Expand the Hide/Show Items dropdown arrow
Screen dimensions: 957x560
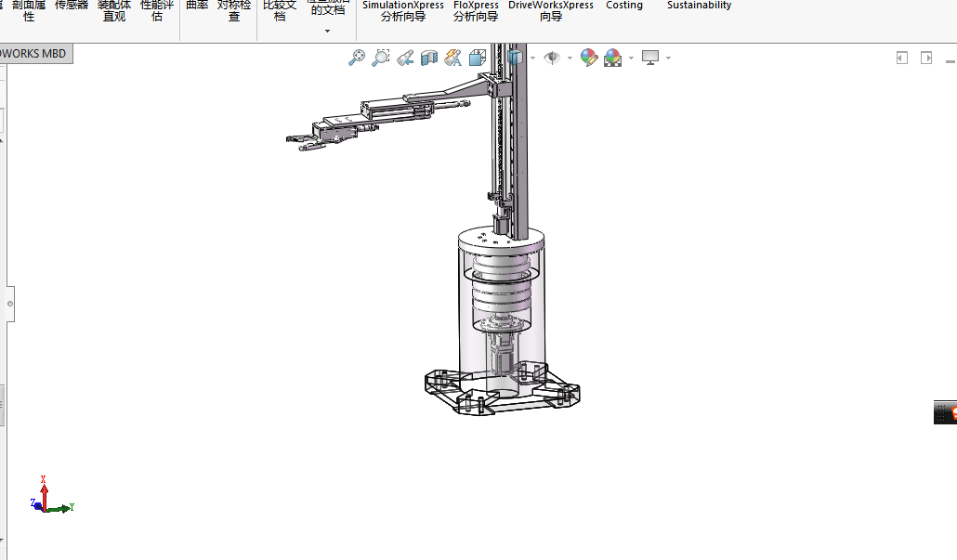[570, 59]
